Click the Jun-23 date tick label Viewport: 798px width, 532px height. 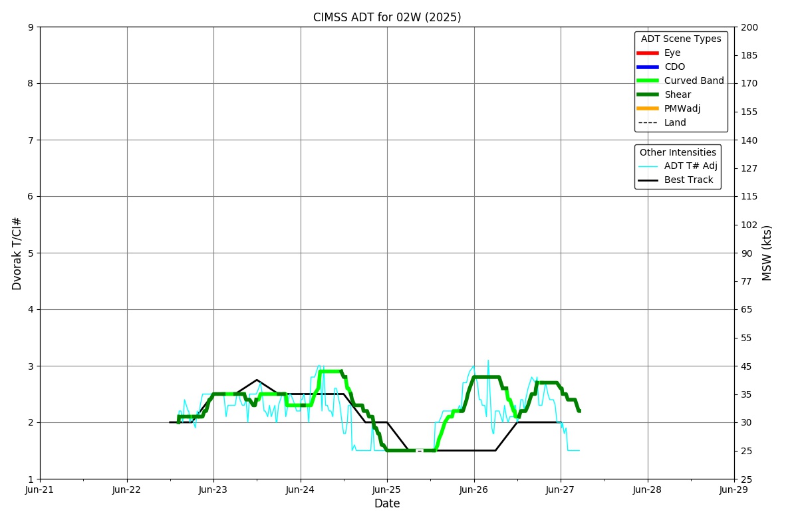[213, 489]
